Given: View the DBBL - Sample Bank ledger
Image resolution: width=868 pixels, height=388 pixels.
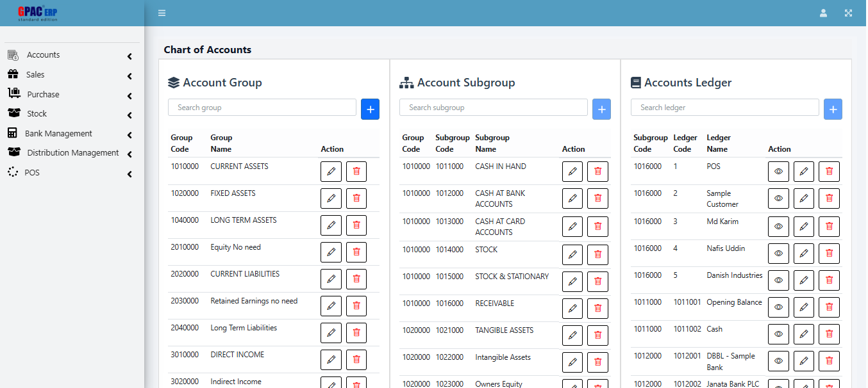Looking at the screenshot, I should pos(778,361).
